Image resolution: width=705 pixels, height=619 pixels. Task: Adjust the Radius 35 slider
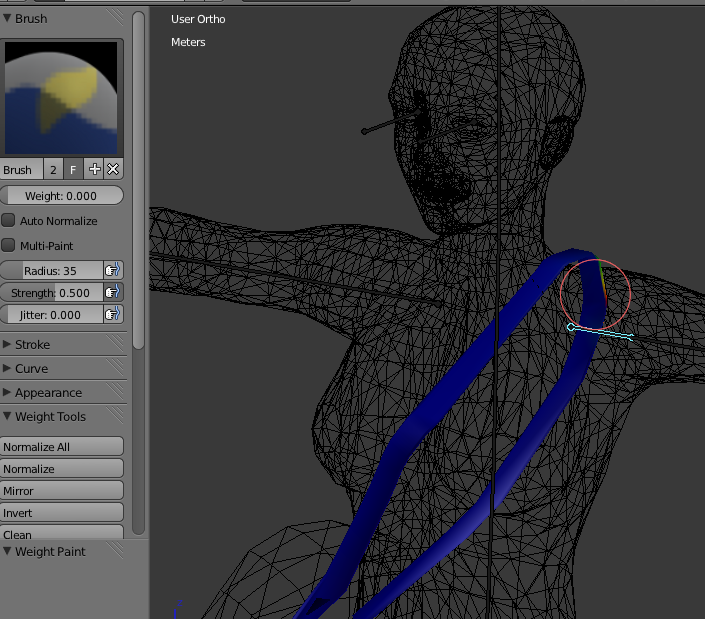click(x=51, y=271)
